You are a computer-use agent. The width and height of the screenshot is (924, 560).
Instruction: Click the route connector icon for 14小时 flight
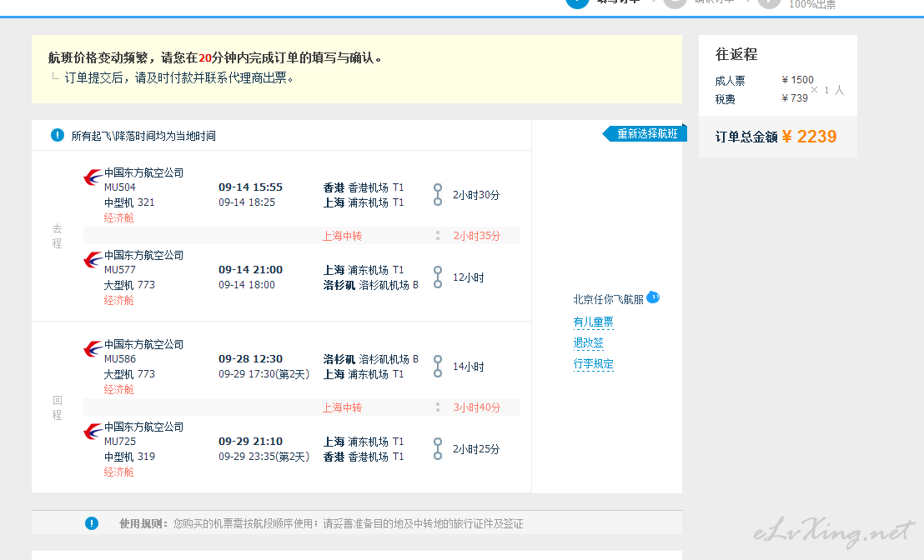(437, 367)
